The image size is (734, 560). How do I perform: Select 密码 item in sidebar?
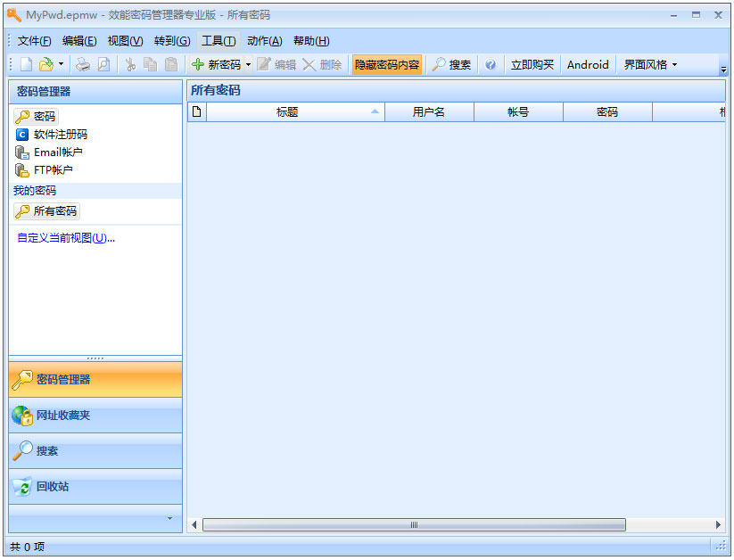(36, 116)
